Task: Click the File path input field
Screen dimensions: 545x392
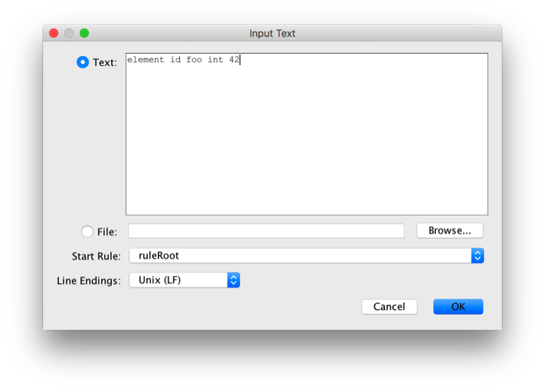Action: [x=266, y=231]
